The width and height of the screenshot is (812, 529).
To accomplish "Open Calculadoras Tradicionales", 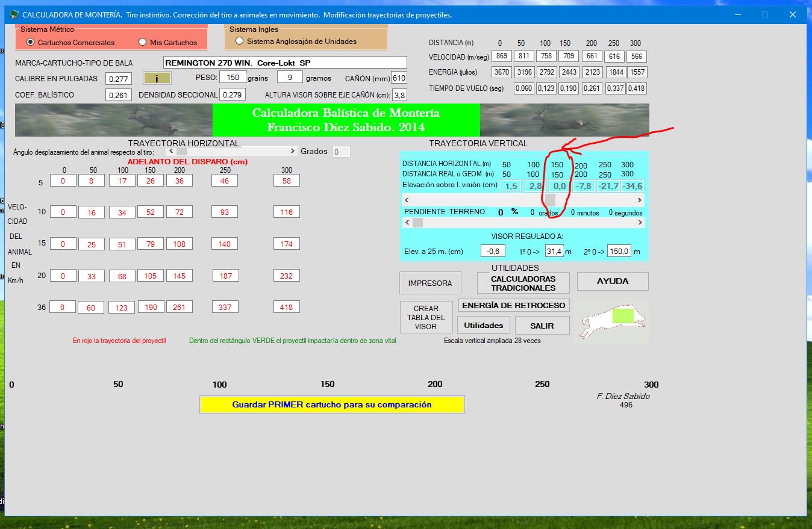I will (x=523, y=283).
